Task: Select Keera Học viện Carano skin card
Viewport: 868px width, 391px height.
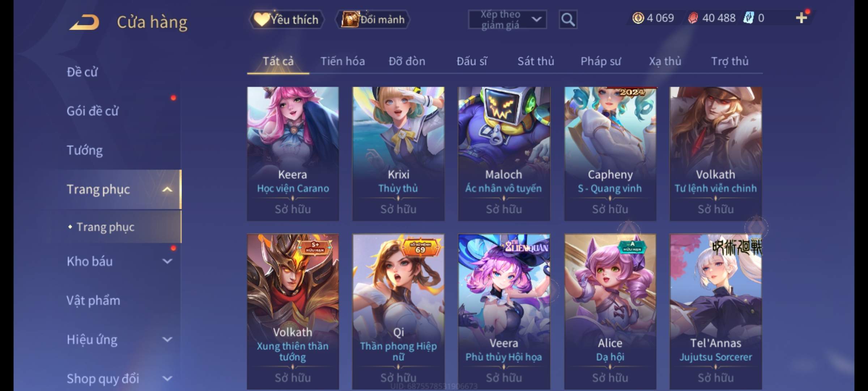Action: click(x=293, y=154)
